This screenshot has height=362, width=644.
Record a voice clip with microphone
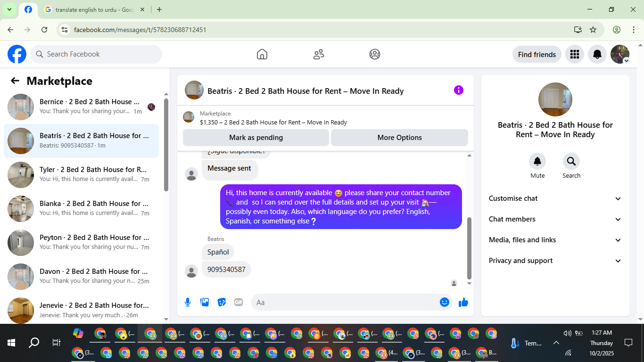pyautogui.click(x=188, y=302)
